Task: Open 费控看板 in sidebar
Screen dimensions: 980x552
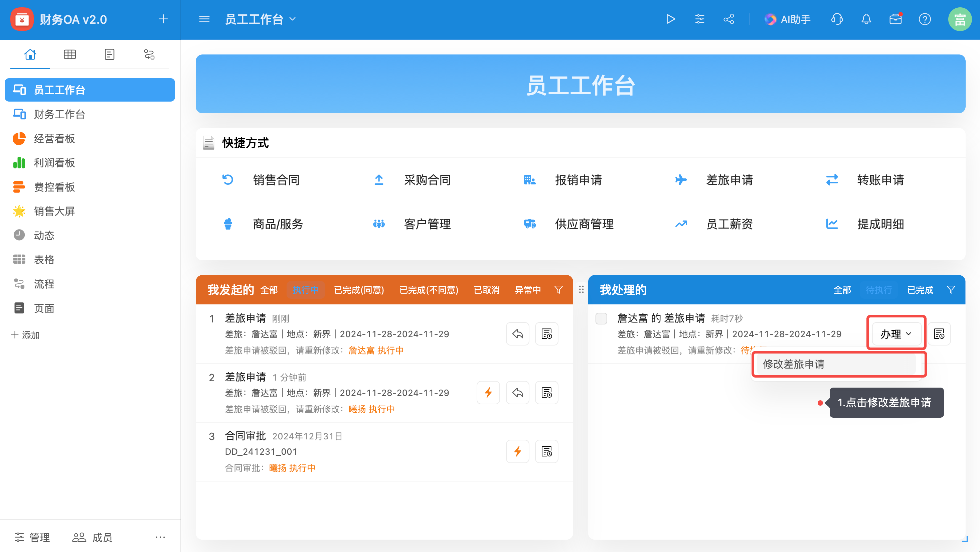Action: click(x=90, y=187)
